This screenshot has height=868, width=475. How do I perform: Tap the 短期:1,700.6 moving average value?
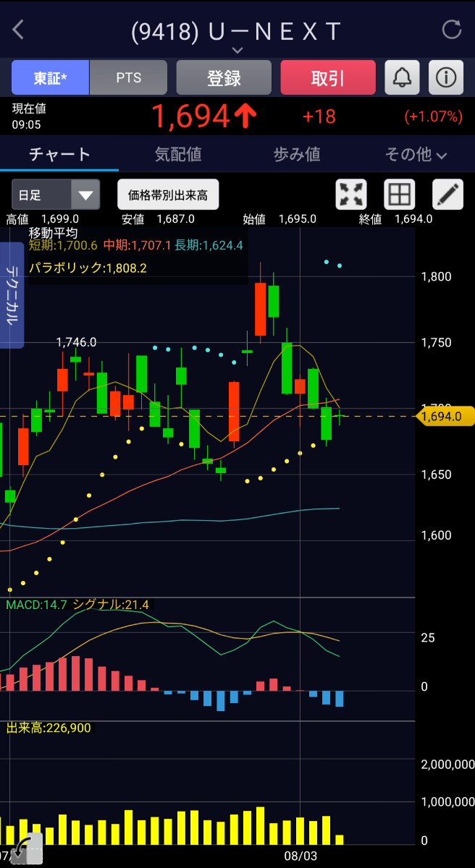click(x=63, y=246)
